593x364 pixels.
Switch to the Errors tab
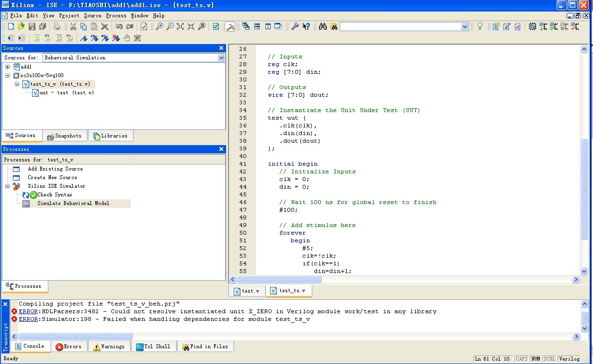pos(68,346)
